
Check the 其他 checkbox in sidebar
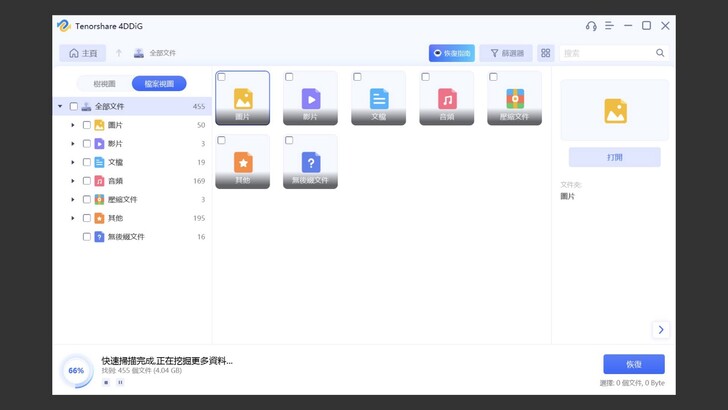pyautogui.click(x=86, y=218)
